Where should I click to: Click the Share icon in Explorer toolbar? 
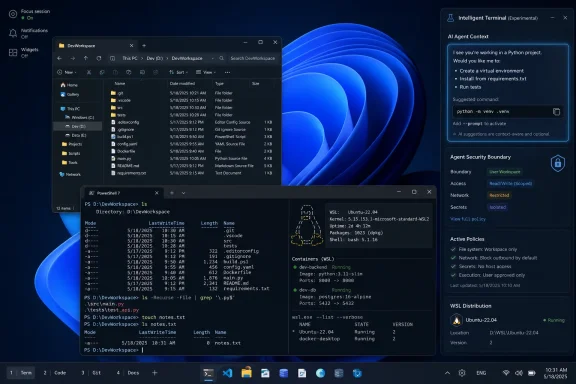(x=142, y=72)
